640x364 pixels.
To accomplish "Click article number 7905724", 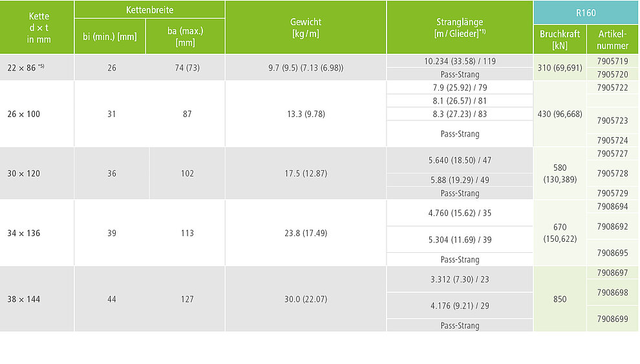I will [x=612, y=140].
